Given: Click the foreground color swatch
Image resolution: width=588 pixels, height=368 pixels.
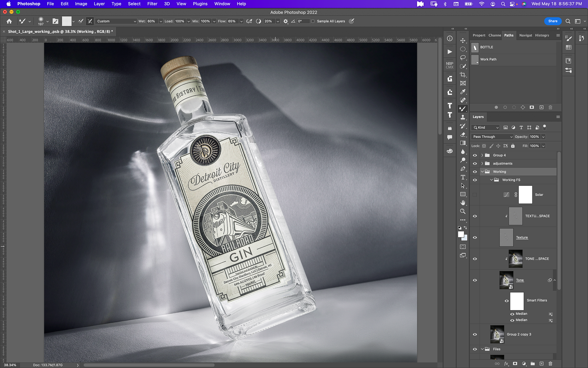Looking at the screenshot, I should 461,234.
